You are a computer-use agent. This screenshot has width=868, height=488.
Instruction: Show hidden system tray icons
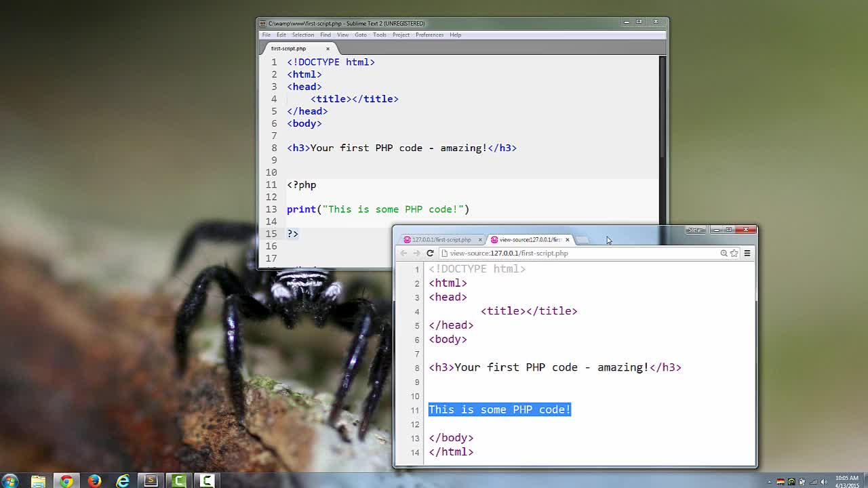tap(770, 482)
